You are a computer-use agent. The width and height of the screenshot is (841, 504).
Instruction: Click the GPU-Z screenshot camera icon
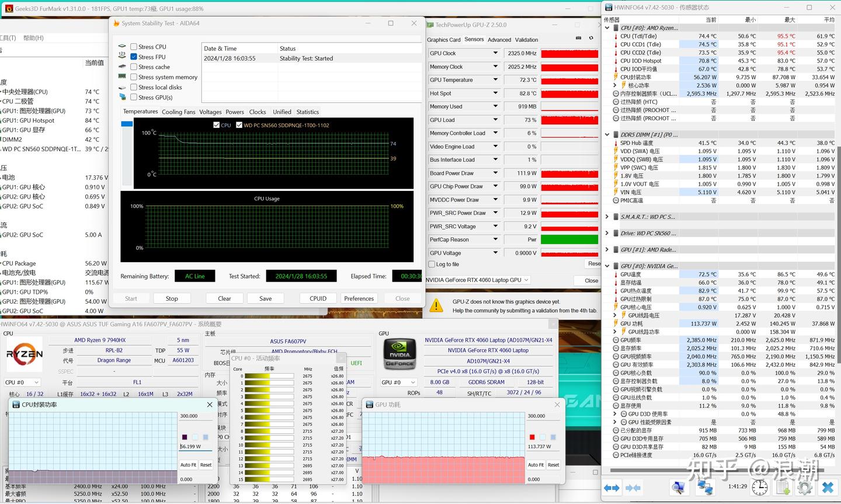(x=578, y=38)
